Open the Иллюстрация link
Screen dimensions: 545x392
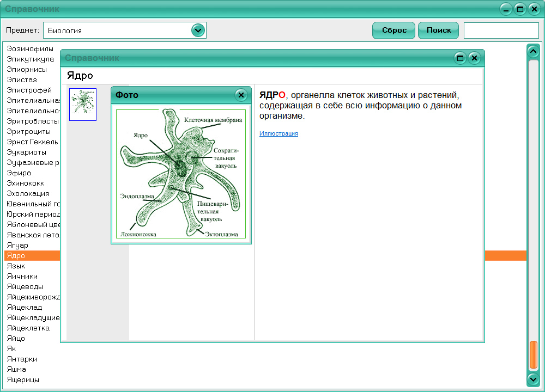[278, 133]
